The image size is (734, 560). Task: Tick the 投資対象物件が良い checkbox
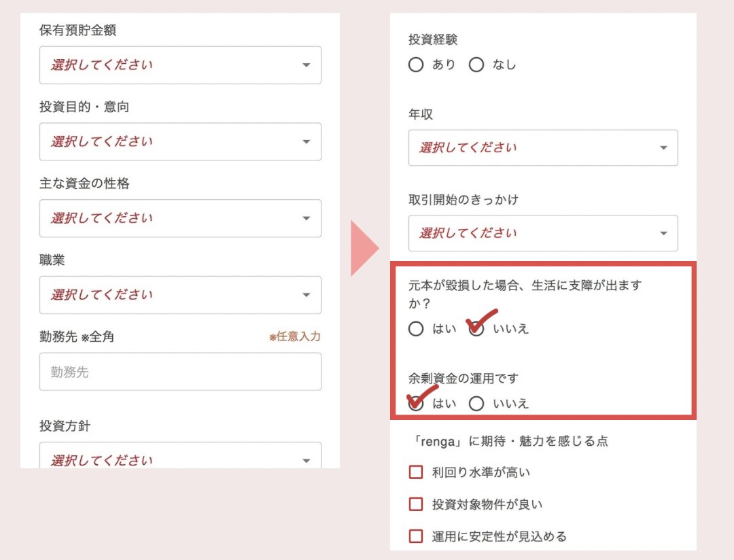(x=416, y=504)
